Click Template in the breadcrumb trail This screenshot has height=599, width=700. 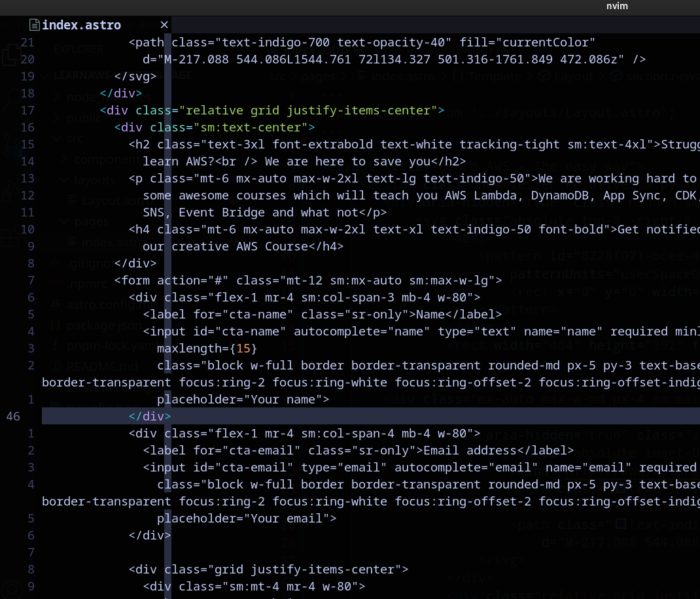tap(495, 76)
